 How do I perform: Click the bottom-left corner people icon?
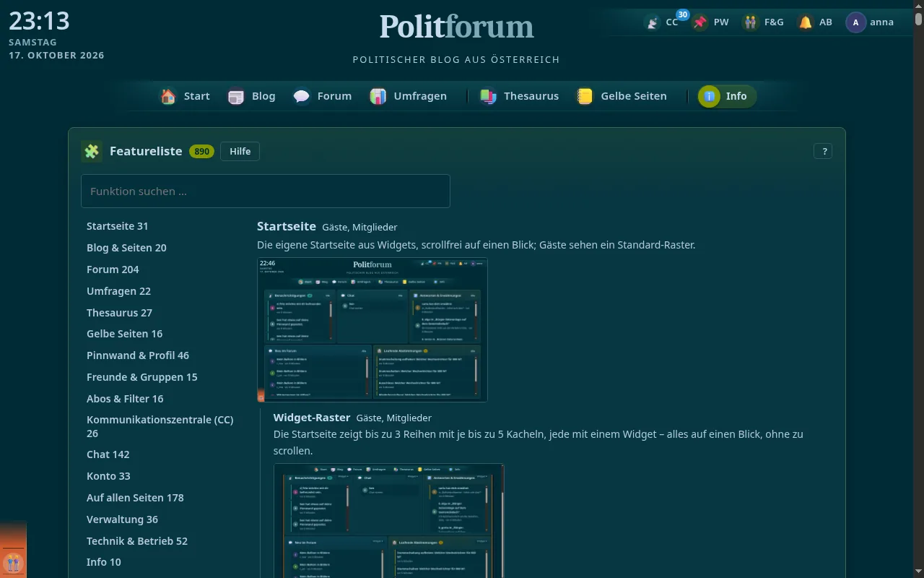13,563
